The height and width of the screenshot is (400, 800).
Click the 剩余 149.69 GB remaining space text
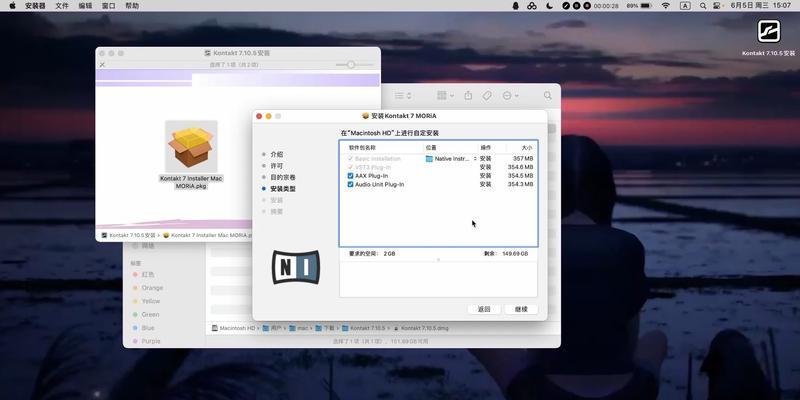(x=506, y=254)
